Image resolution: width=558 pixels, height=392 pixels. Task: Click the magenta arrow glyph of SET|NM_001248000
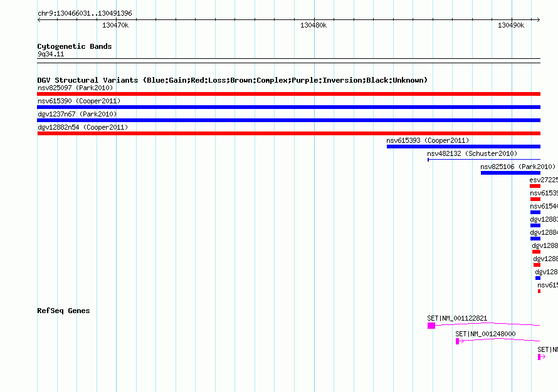click(460, 341)
